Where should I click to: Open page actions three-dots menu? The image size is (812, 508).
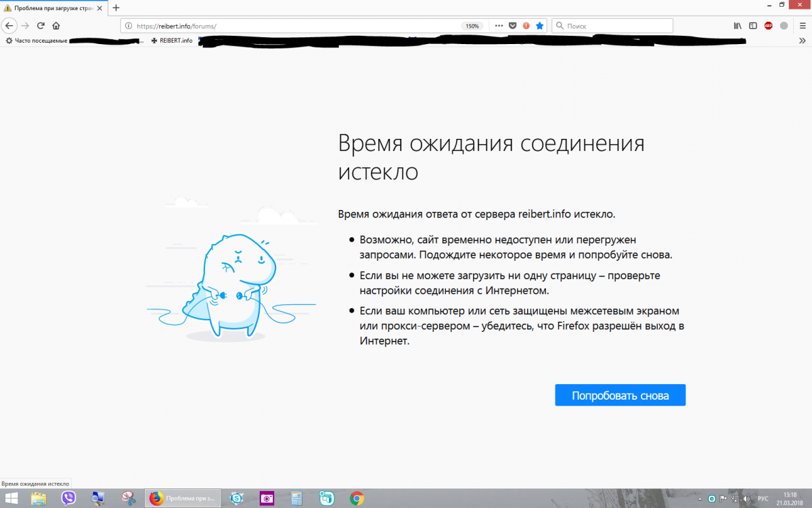499,26
